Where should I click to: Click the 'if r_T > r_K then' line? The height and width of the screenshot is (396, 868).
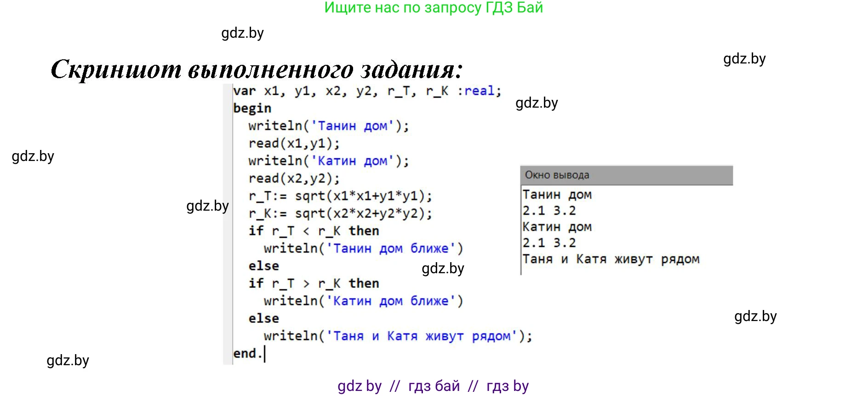click(314, 284)
